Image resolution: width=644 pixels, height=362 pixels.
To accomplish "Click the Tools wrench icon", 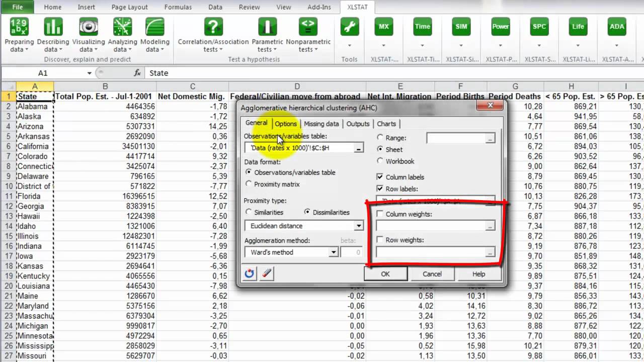I will point(350,27).
